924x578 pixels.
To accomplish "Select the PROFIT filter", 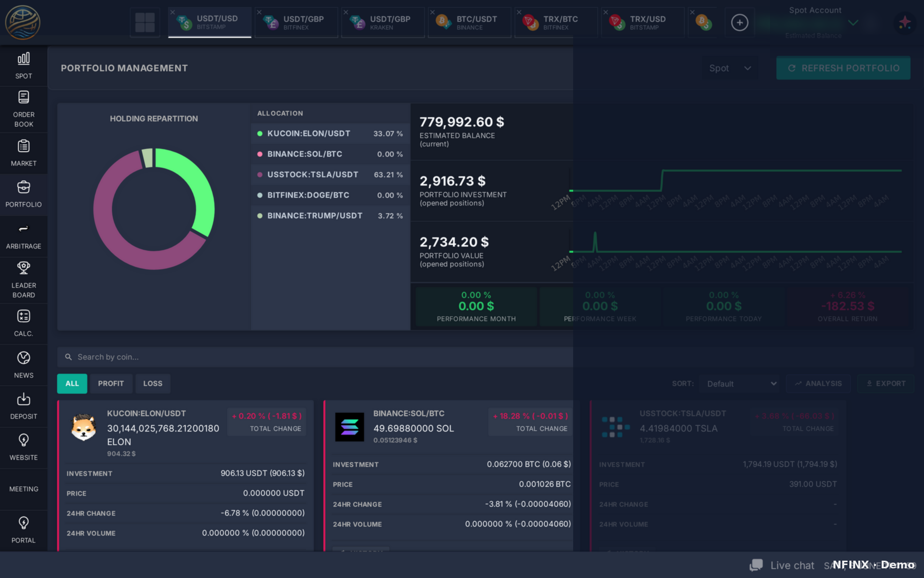I will pyautogui.click(x=111, y=383).
